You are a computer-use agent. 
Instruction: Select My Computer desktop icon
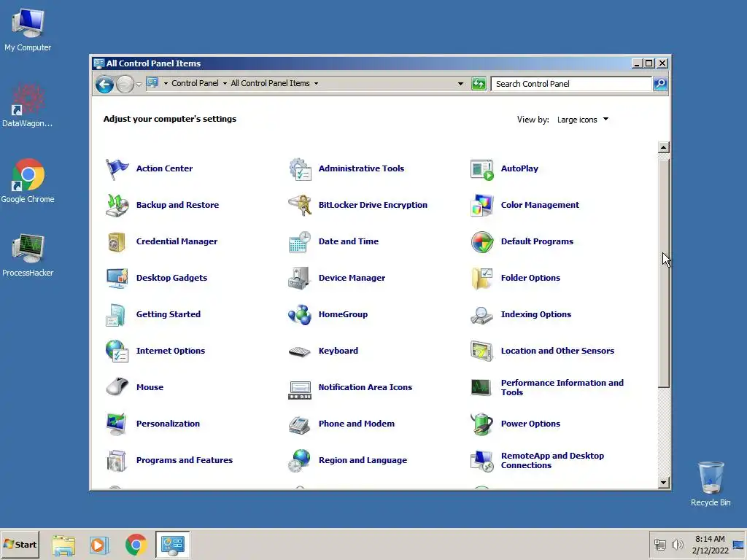click(28, 29)
